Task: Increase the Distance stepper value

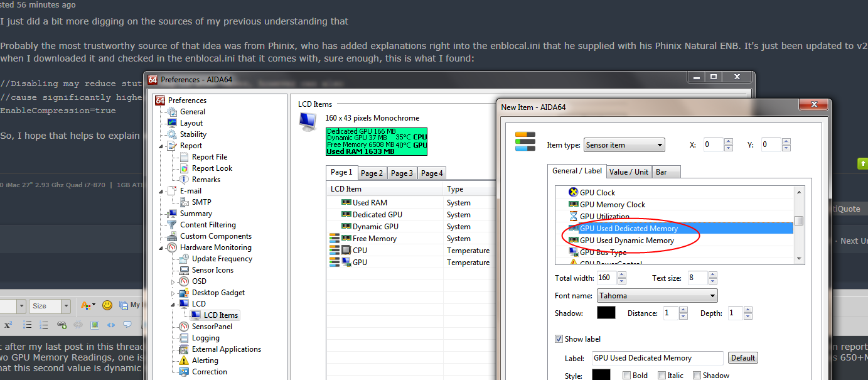Action: 683,310
